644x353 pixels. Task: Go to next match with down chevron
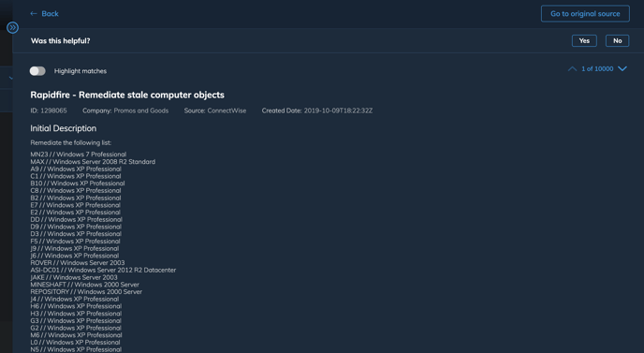coord(622,68)
